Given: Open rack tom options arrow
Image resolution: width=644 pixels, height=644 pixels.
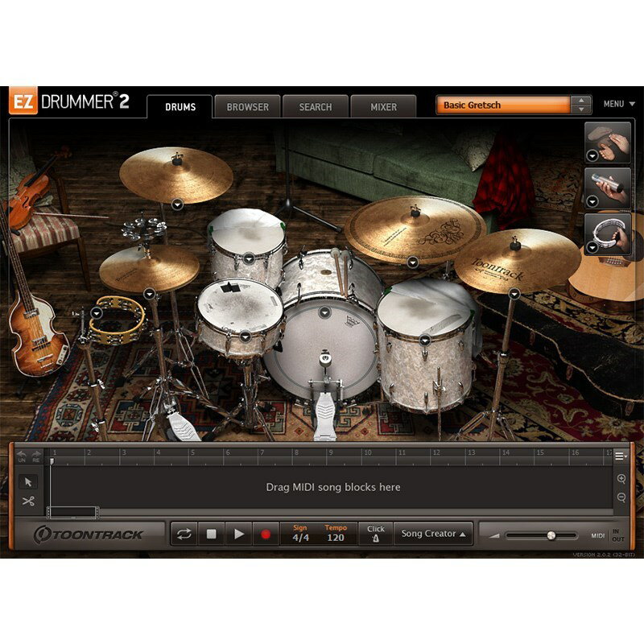Looking at the screenshot, I should pos(249,258).
